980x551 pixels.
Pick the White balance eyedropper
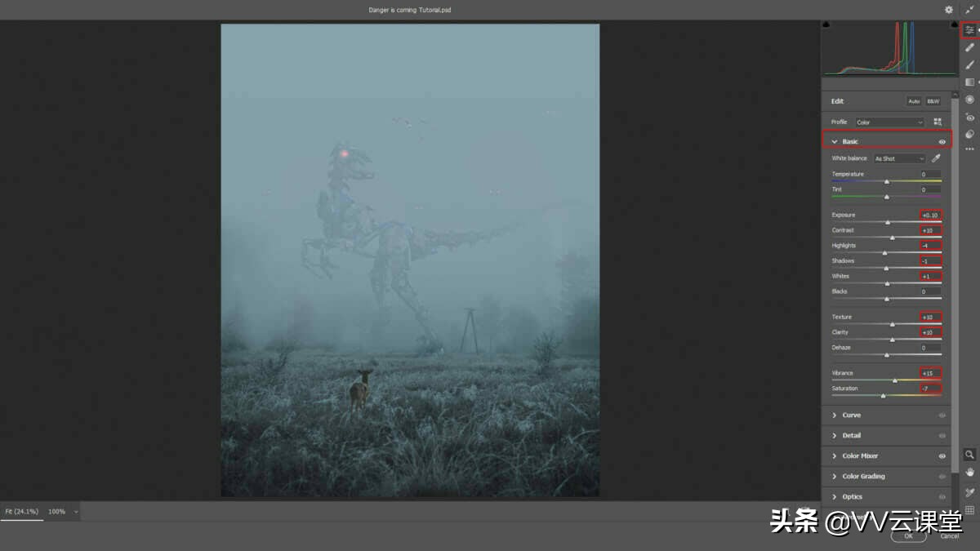(x=936, y=158)
